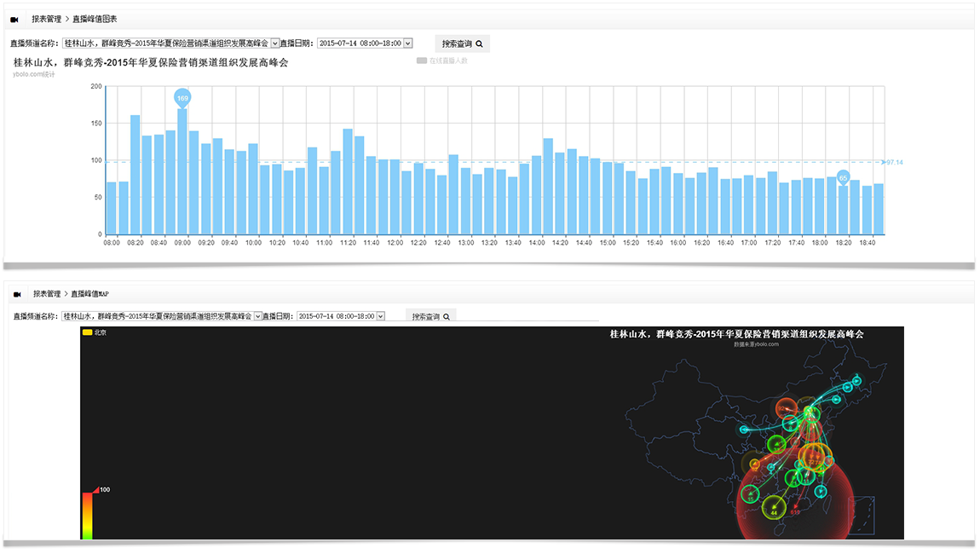
Task: Click the bar above the 11:20 label
Action: pyautogui.click(x=348, y=182)
